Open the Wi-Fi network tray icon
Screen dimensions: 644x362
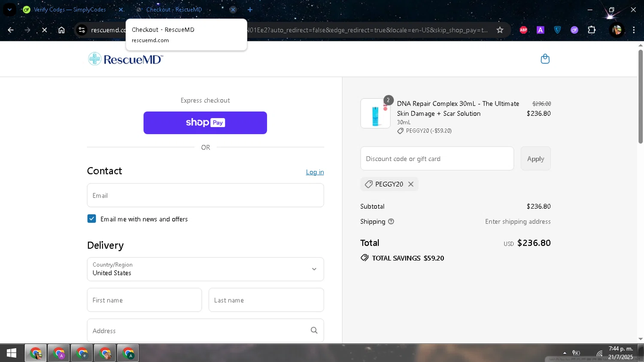pos(599,353)
